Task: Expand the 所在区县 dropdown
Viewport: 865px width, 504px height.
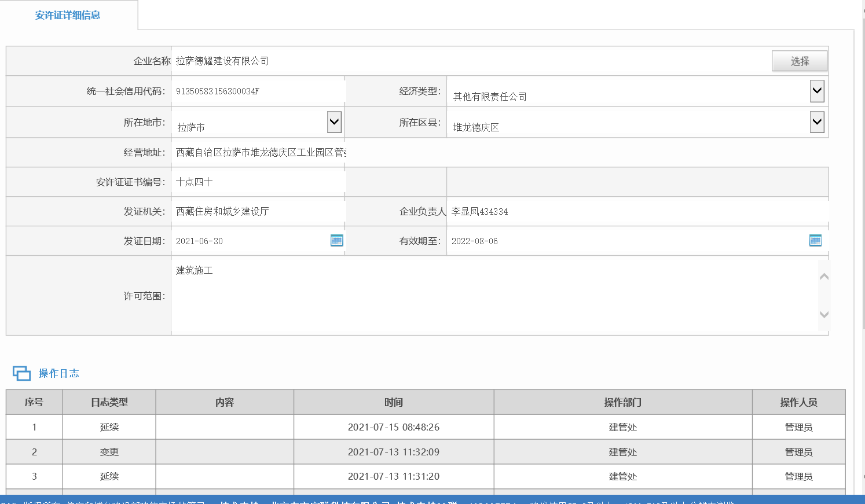Action: click(x=817, y=122)
